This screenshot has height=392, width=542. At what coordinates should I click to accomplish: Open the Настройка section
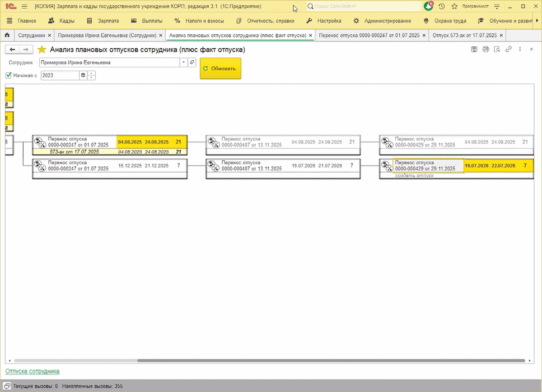coord(323,21)
